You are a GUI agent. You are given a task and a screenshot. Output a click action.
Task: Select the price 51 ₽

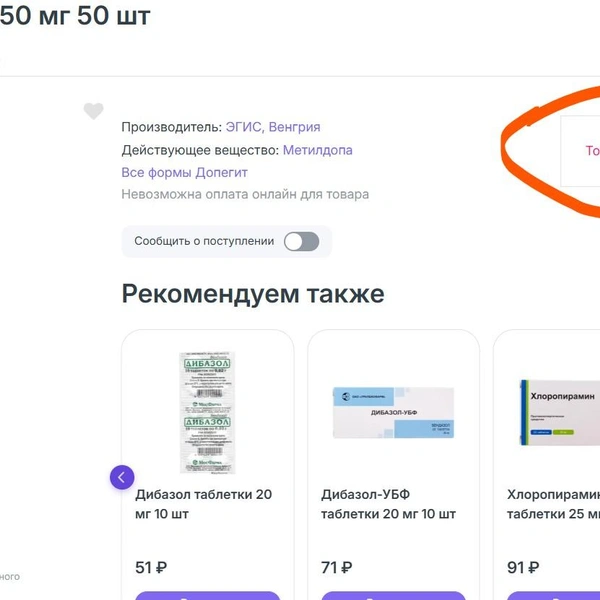(151, 567)
